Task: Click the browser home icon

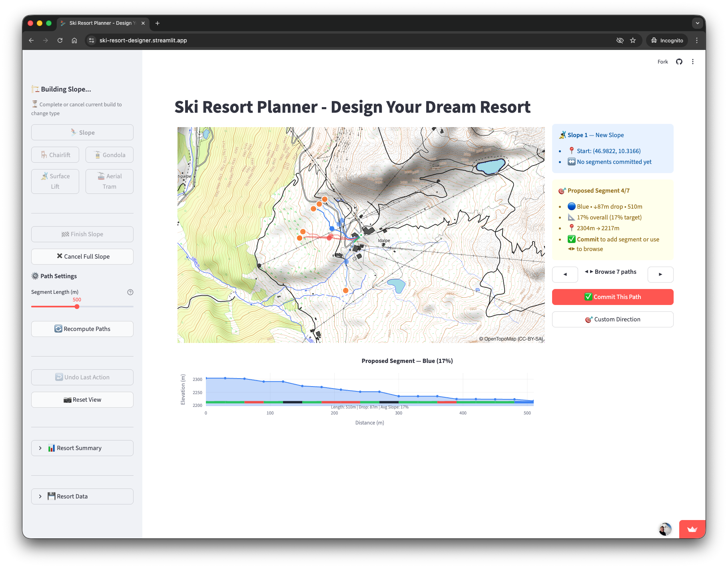Action: click(x=74, y=40)
